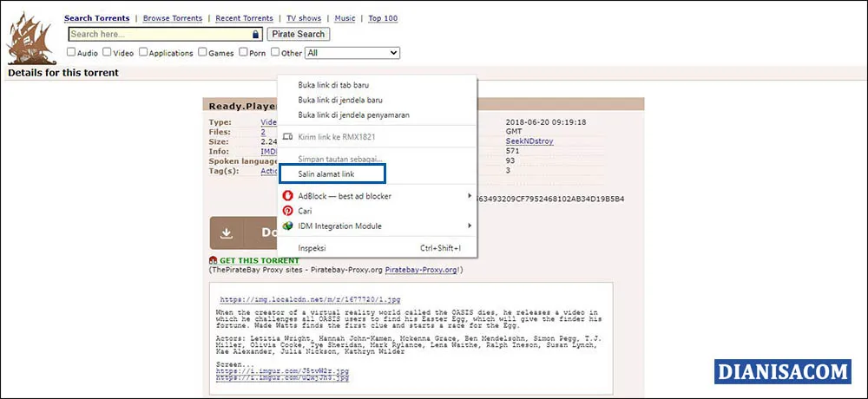The height and width of the screenshot is (399, 868).
Task: Click the GET THIS TORRENT link
Action: 259,260
